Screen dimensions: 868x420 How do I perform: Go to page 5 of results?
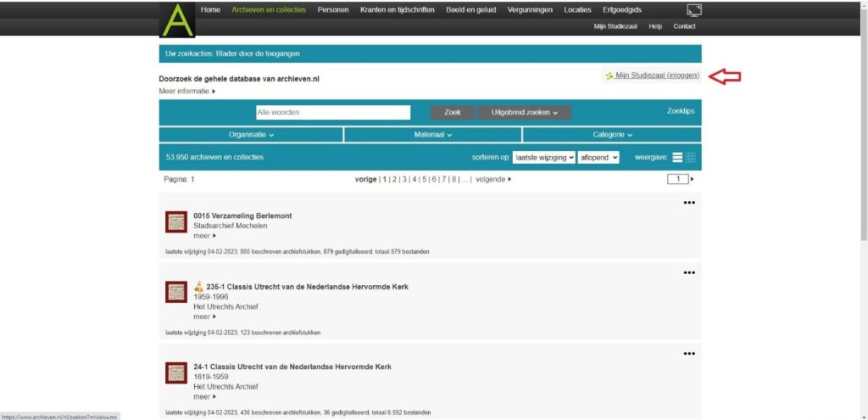[424, 180]
